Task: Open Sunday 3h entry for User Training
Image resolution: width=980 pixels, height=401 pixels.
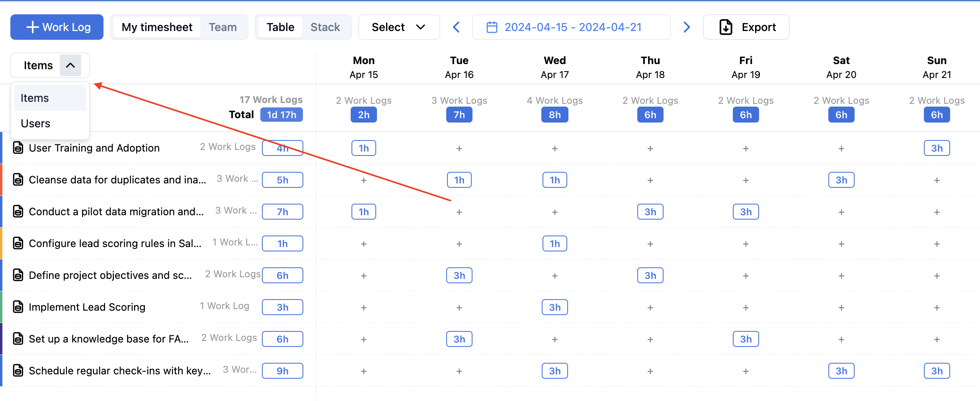Action: [x=936, y=148]
